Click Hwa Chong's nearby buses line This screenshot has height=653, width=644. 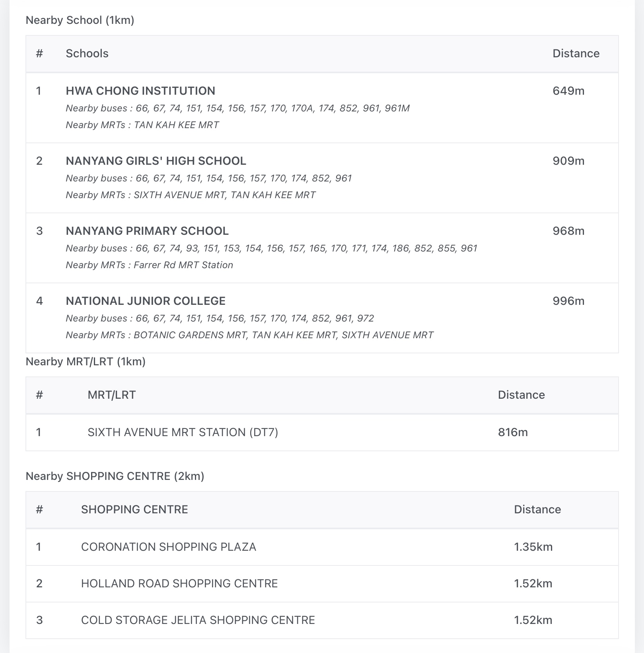point(237,108)
